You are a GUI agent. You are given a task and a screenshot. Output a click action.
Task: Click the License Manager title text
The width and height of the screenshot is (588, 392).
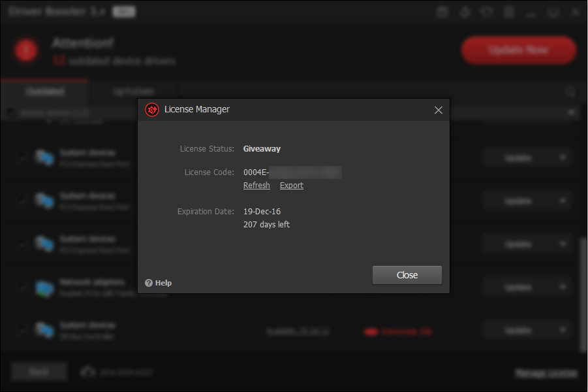pos(197,109)
